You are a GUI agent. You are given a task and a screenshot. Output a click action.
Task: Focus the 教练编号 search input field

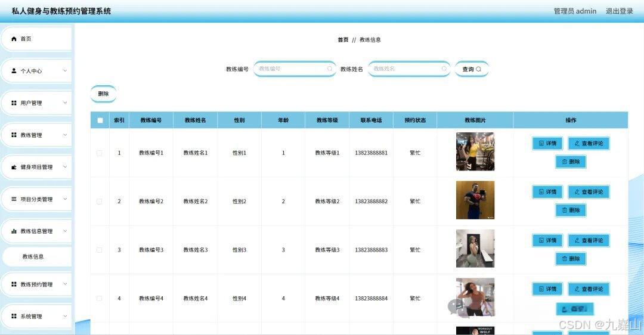(295, 69)
